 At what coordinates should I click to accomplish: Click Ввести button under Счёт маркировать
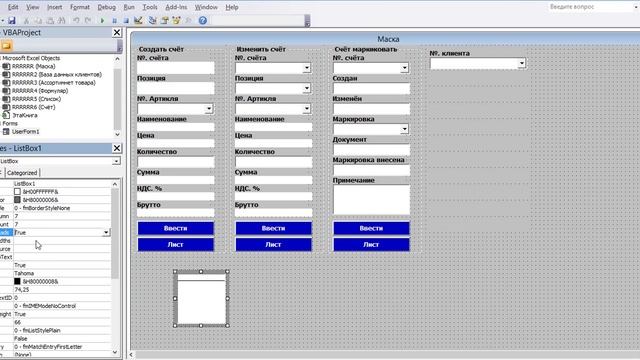point(371,228)
